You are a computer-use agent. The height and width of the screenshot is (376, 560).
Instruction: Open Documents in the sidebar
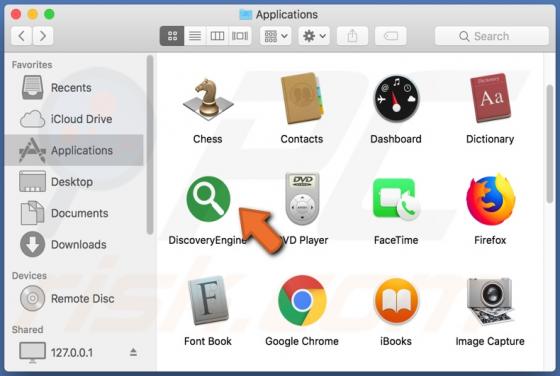[x=74, y=213]
